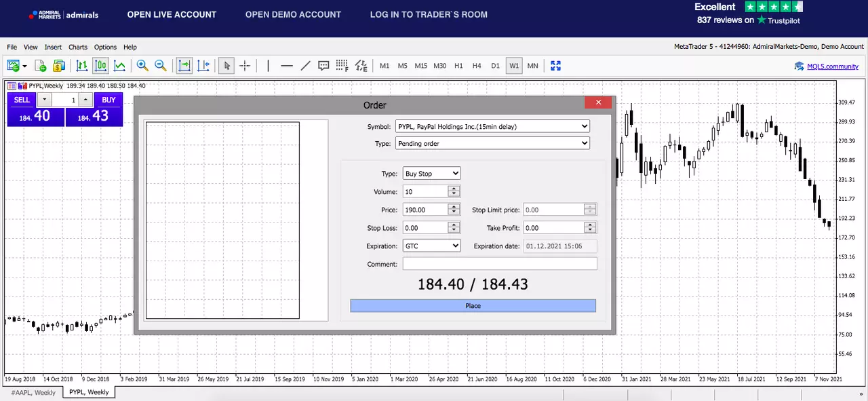The height and width of the screenshot is (401, 868).
Task: Open the Pending order type dropdown
Action: pyautogui.click(x=492, y=143)
